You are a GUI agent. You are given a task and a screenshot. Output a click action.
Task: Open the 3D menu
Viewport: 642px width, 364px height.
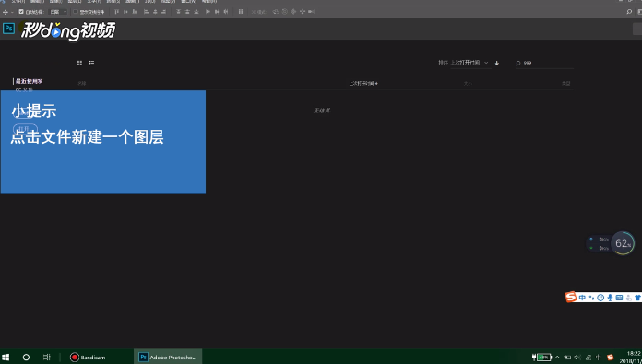pos(149,2)
